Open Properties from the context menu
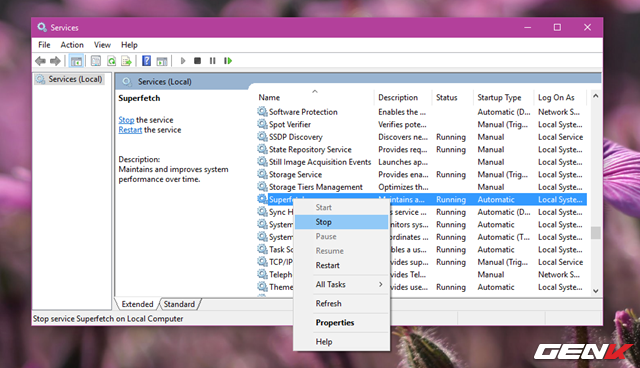 click(341, 323)
